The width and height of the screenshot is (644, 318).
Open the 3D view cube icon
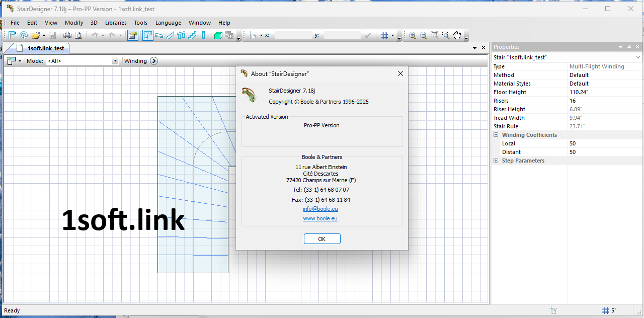click(x=218, y=35)
